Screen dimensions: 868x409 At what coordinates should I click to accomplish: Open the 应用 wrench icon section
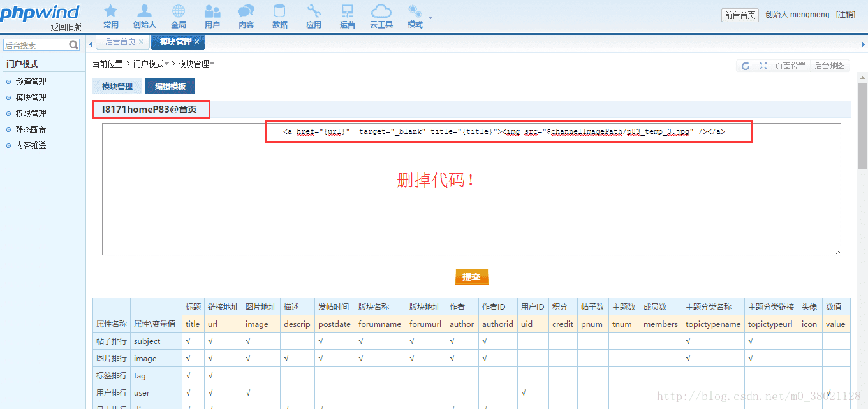point(314,16)
